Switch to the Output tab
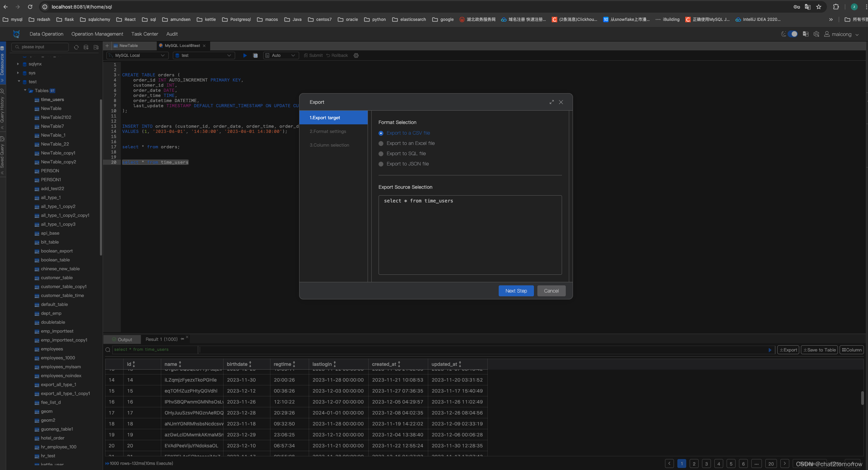This screenshot has width=868, height=470. (122, 339)
